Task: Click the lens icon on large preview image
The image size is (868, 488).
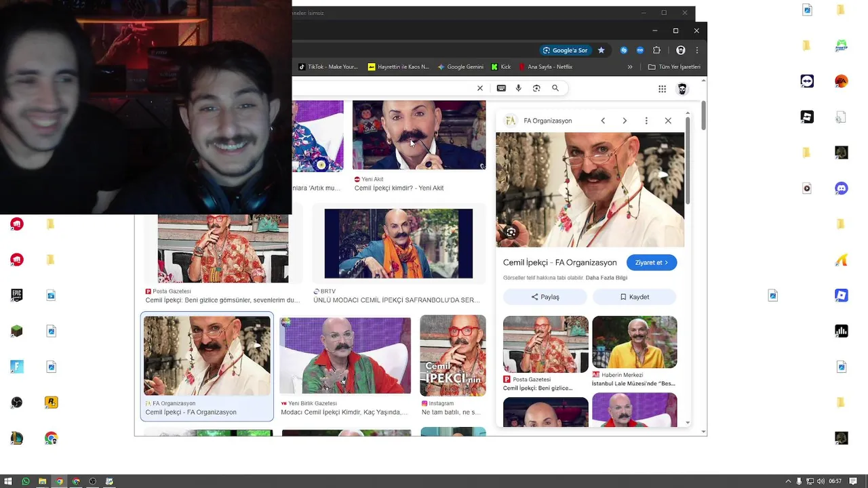Action: point(511,232)
